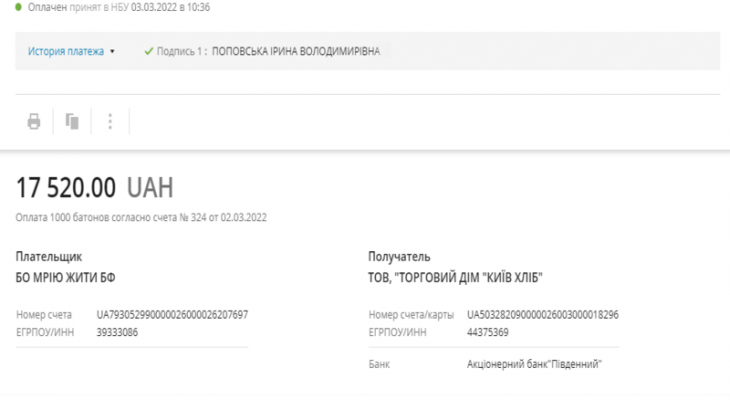730x400 pixels.
Task: Click the Оплачен status text
Action: (x=47, y=7)
